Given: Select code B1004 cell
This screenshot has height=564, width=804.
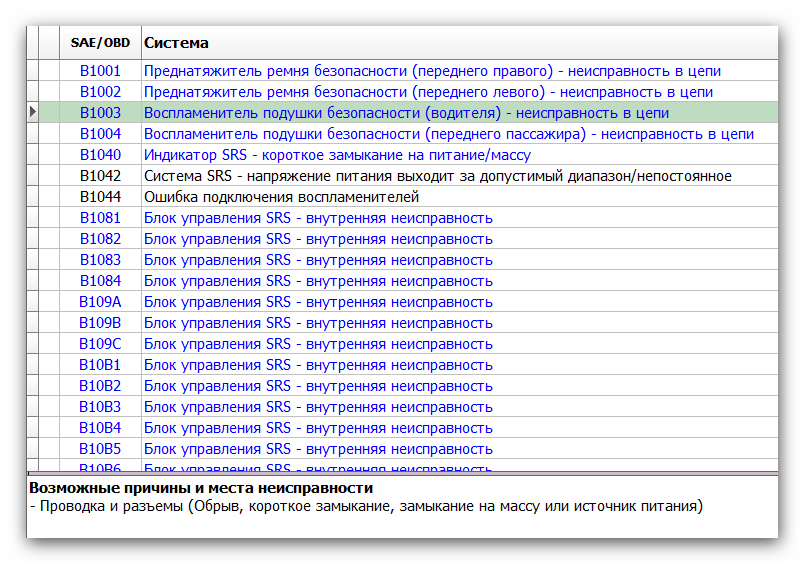Looking at the screenshot, I should point(100,134).
